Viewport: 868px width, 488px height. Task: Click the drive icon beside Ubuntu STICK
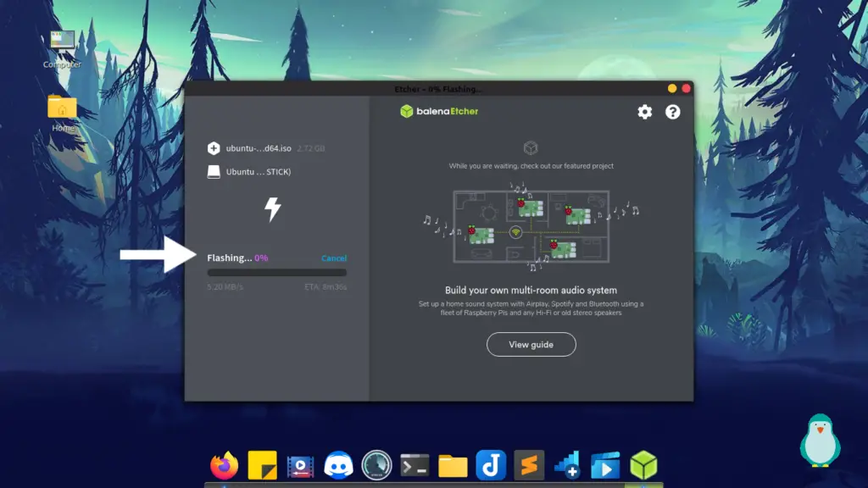(214, 171)
